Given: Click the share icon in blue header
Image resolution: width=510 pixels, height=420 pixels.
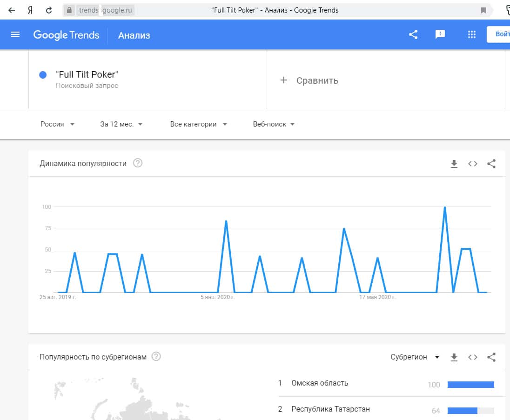Looking at the screenshot, I should 413,34.
